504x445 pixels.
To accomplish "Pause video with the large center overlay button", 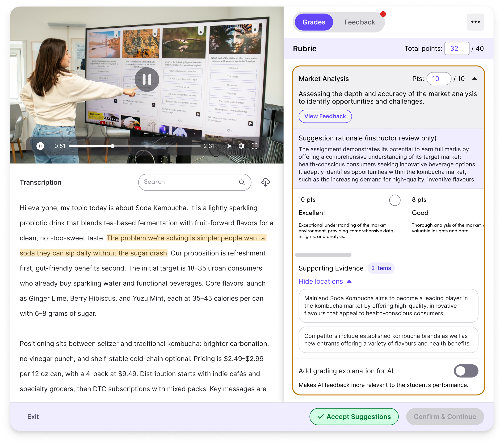I will pos(147,79).
